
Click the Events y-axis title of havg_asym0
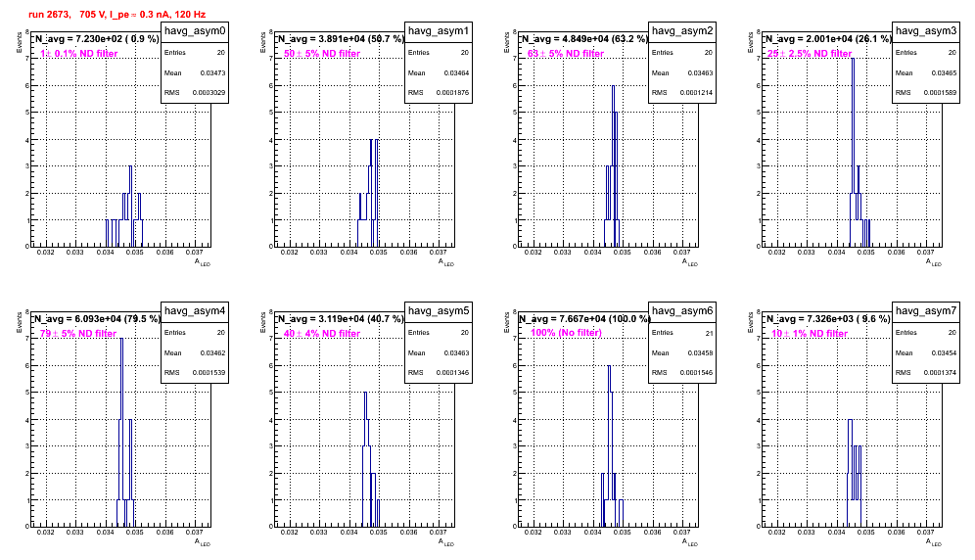coord(19,42)
